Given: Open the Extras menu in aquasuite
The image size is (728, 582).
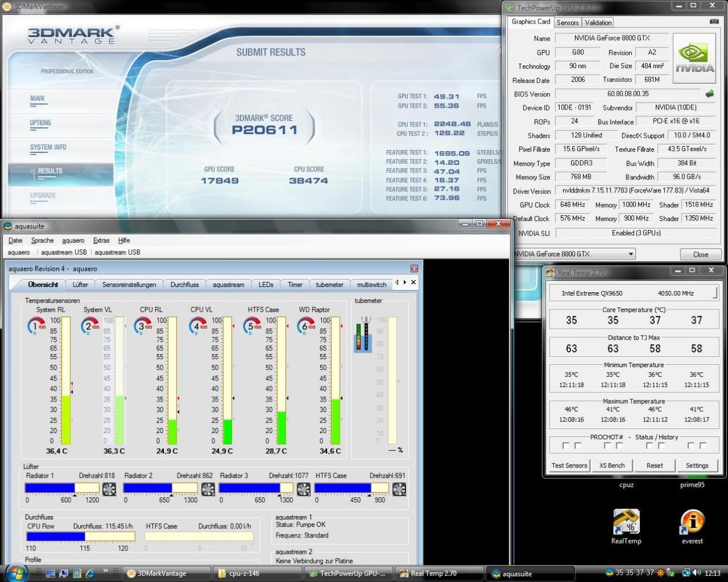Looking at the screenshot, I should click(x=101, y=241).
